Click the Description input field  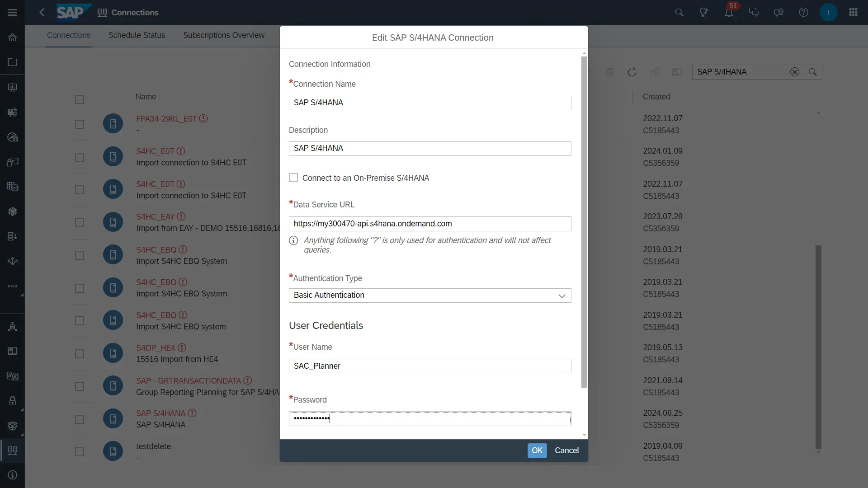(430, 149)
